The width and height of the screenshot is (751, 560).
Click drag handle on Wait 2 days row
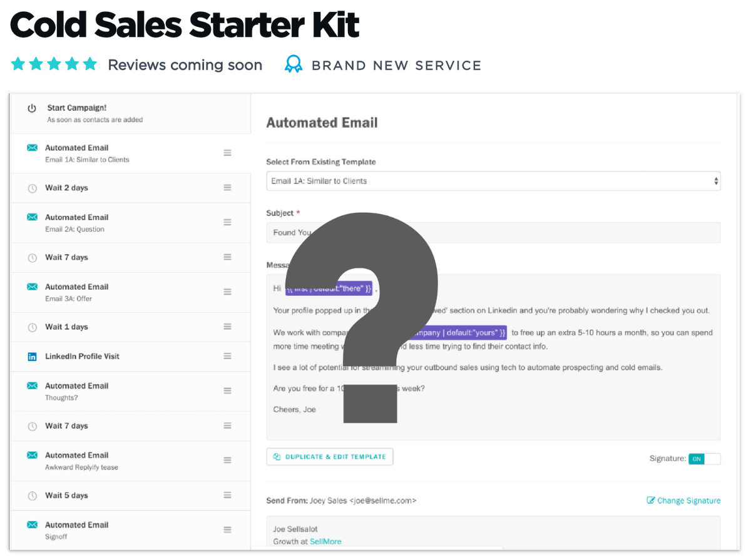[x=227, y=188]
